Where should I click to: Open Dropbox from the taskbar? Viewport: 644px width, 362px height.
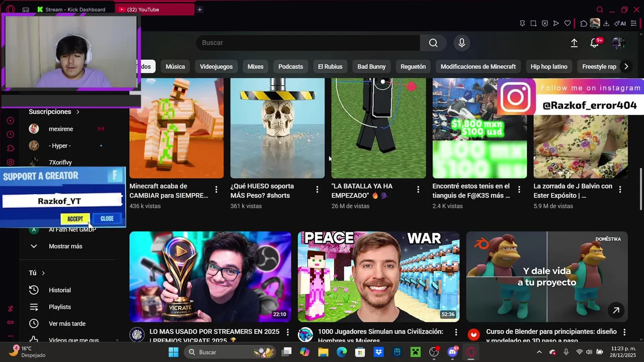pos(378,352)
